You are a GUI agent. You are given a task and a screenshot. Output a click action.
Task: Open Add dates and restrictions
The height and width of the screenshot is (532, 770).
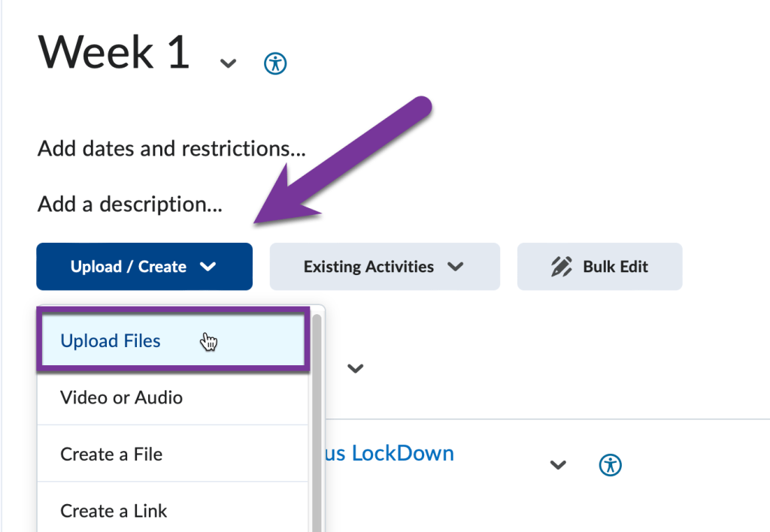pos(171,148)
